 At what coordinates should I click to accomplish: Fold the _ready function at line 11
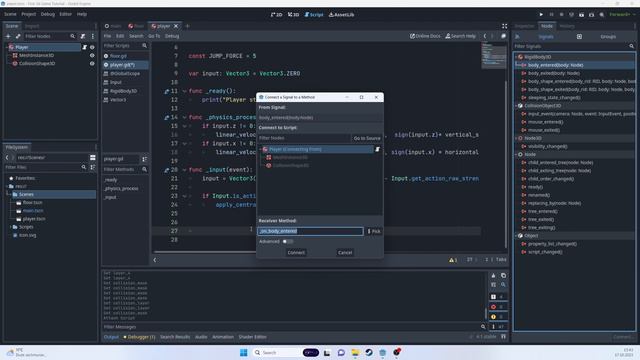(184, 91)
